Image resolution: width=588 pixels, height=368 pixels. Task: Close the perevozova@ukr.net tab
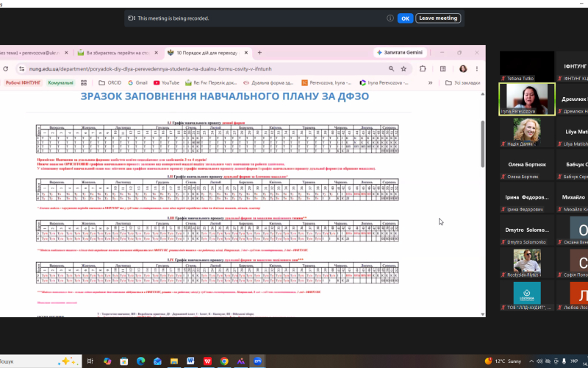coord(66,53)
